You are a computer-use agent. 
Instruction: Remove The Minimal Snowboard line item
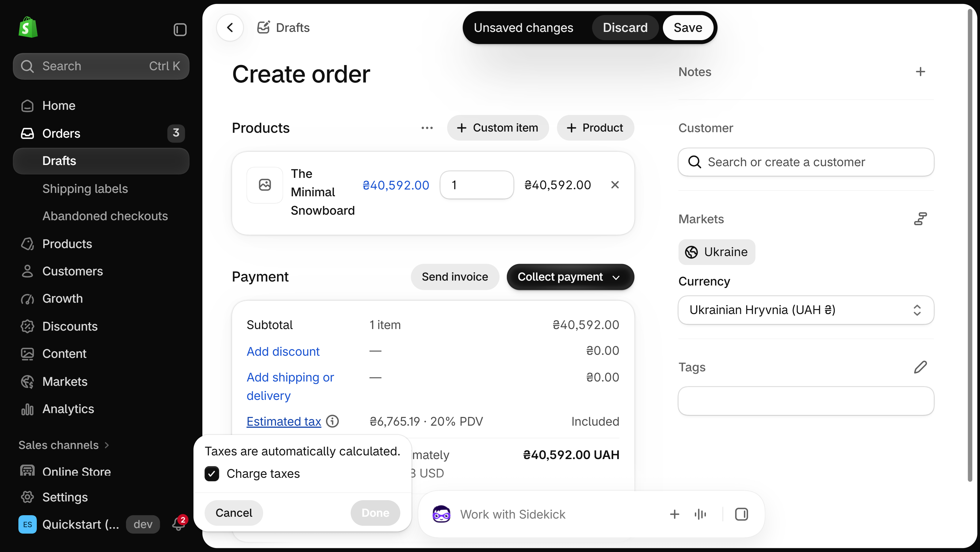[x=615, y=185]
